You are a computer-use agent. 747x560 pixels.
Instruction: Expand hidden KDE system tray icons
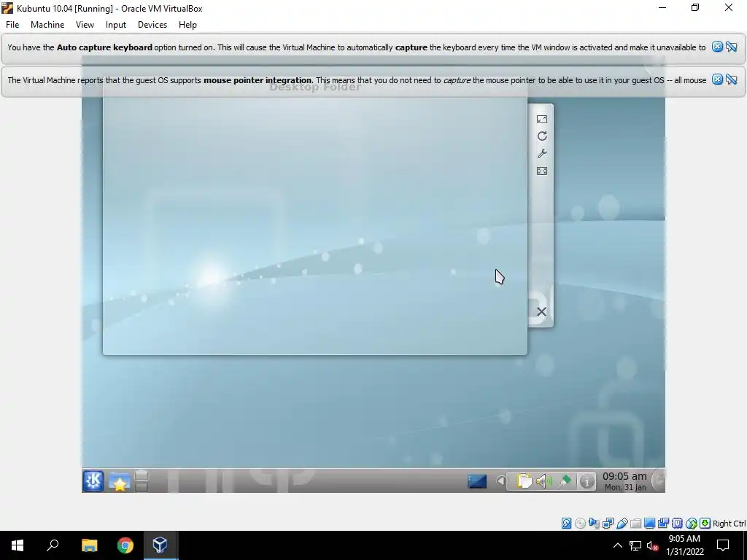(x=500, y=481)
